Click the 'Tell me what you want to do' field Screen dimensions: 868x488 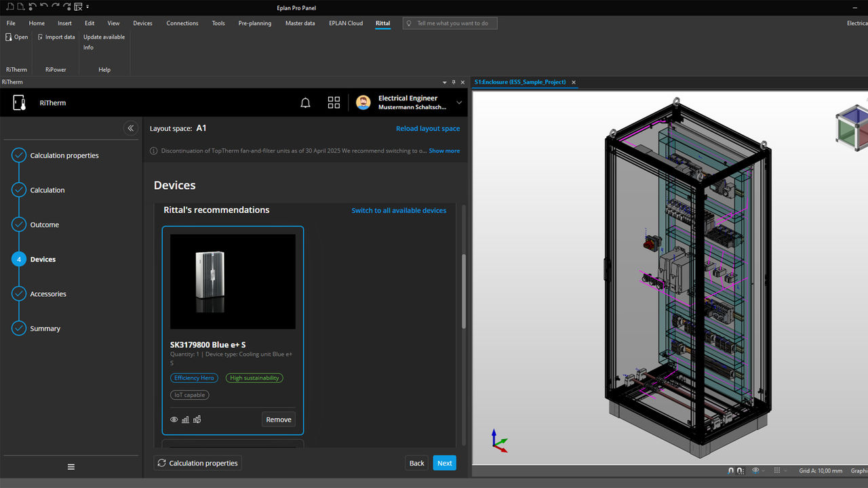(450, 23)
